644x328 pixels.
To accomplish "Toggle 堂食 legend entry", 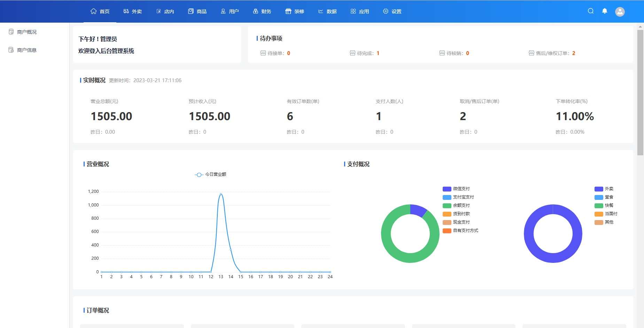I will tap(604, 197).
